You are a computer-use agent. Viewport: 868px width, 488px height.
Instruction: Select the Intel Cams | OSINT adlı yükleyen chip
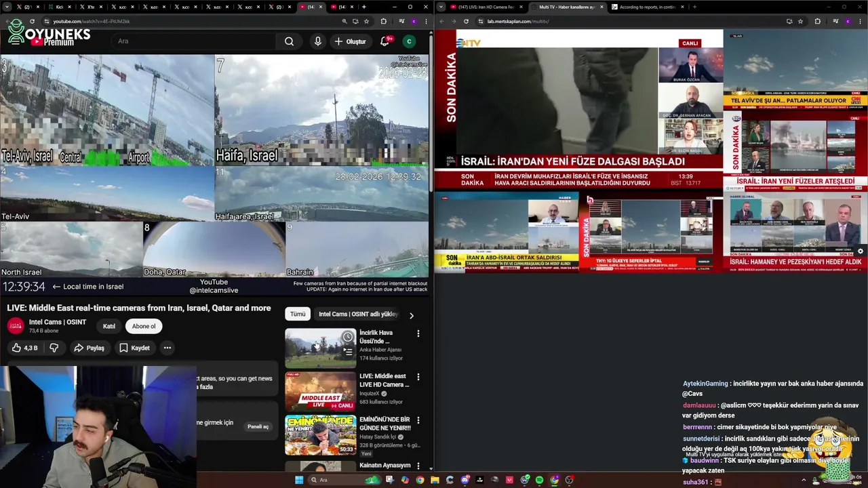(358, 314)
